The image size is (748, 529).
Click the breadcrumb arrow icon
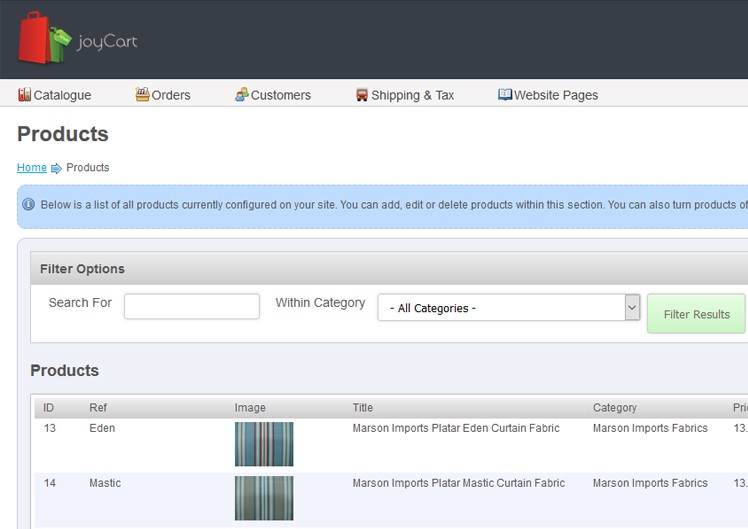[57, 168]
